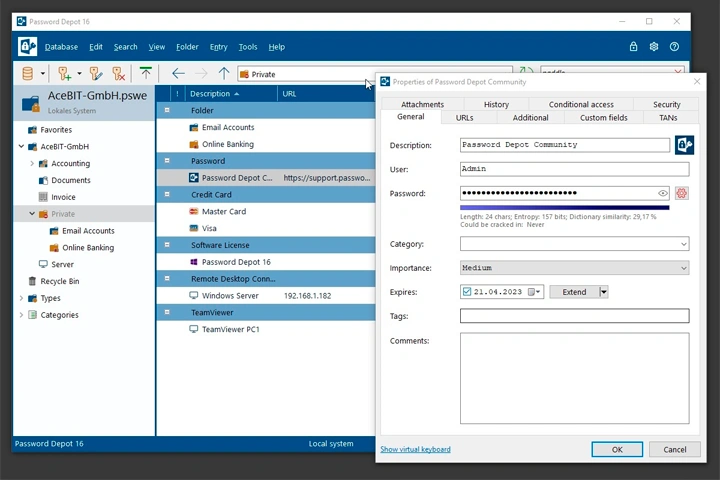Select Documents in the folder tree
The height and width of the screenshot is (480, 720).
(71, 180)
